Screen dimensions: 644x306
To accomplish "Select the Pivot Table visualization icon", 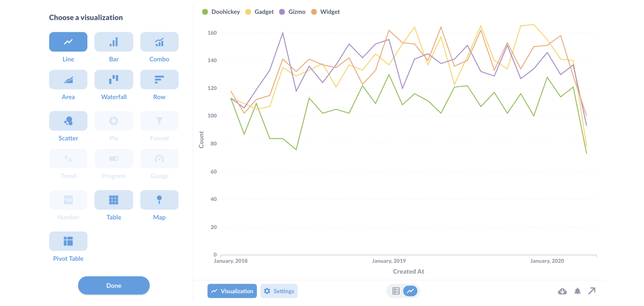I will point(68,241).
